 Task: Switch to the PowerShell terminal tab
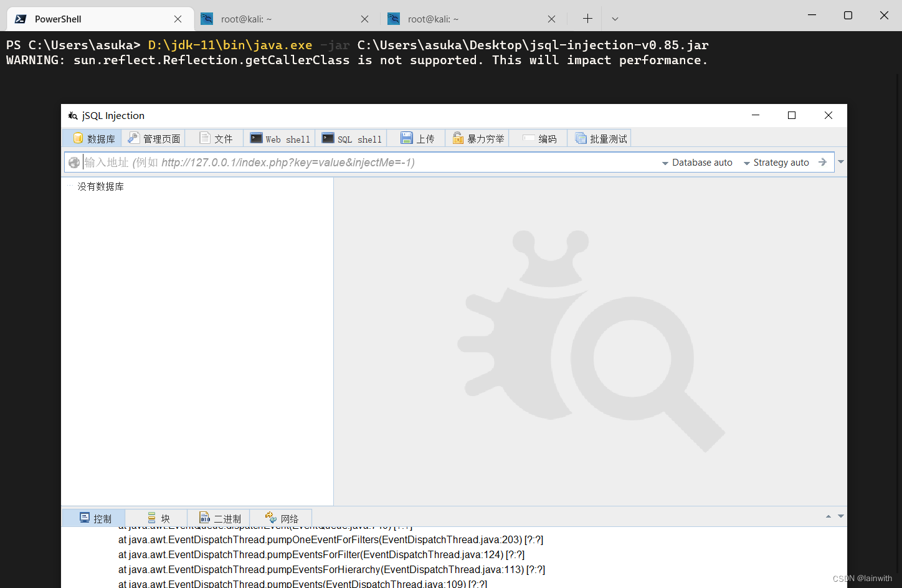tap(100, 19)
